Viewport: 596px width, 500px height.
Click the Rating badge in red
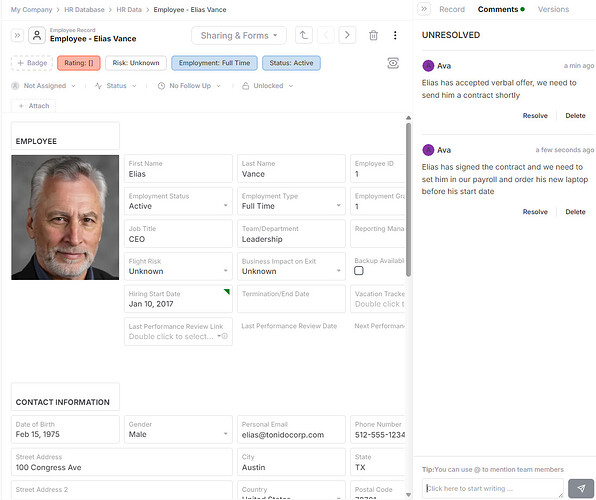point(79,63)
